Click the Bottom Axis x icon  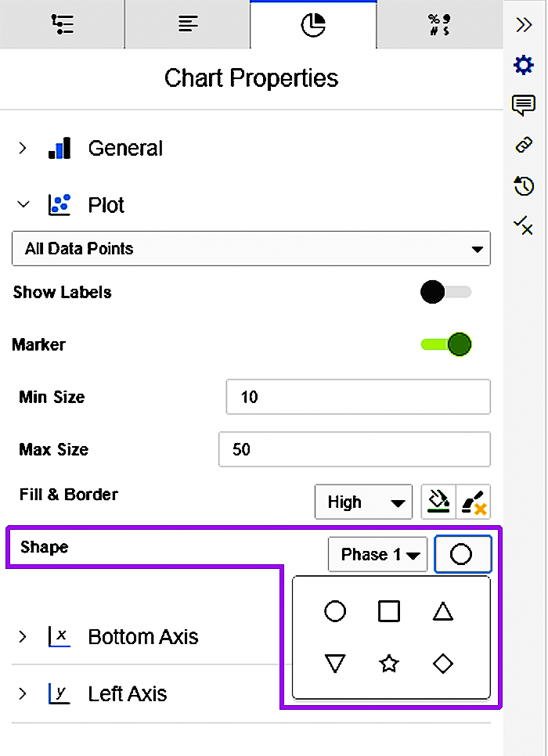point(59,636)
